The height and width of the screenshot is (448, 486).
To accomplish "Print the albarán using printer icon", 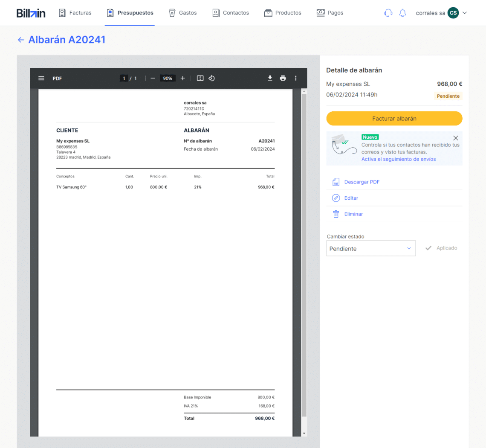I will pos(283,79).
